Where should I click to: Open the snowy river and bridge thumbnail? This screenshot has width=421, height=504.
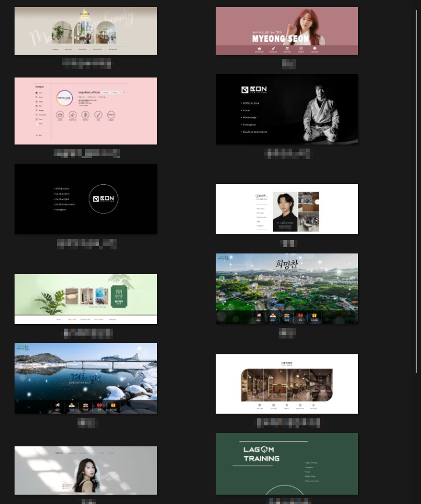click(x=86, y=378)
